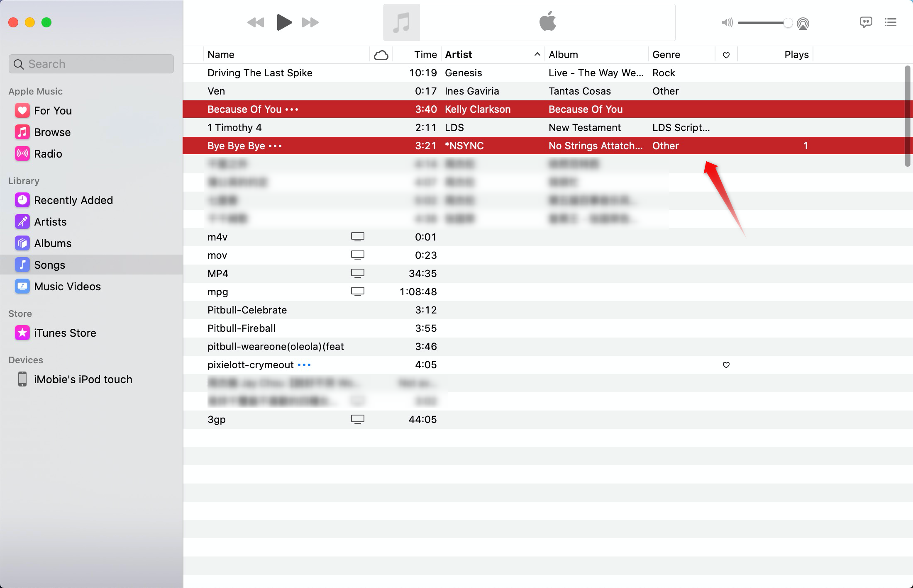913x588 pixels.
Task: Click the play count 1 for Bye Bye Bye
Action: point(806,146)
